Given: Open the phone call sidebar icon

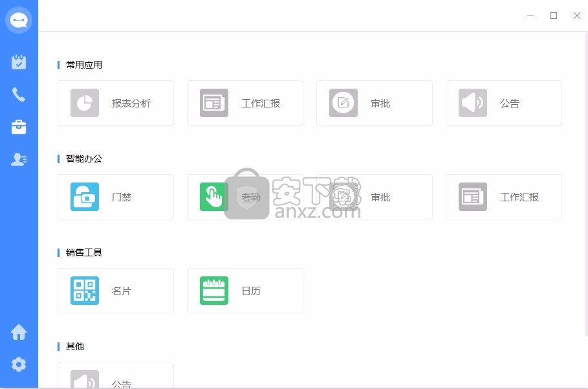Looking at the screenshot, I should [x=19, y=94].
